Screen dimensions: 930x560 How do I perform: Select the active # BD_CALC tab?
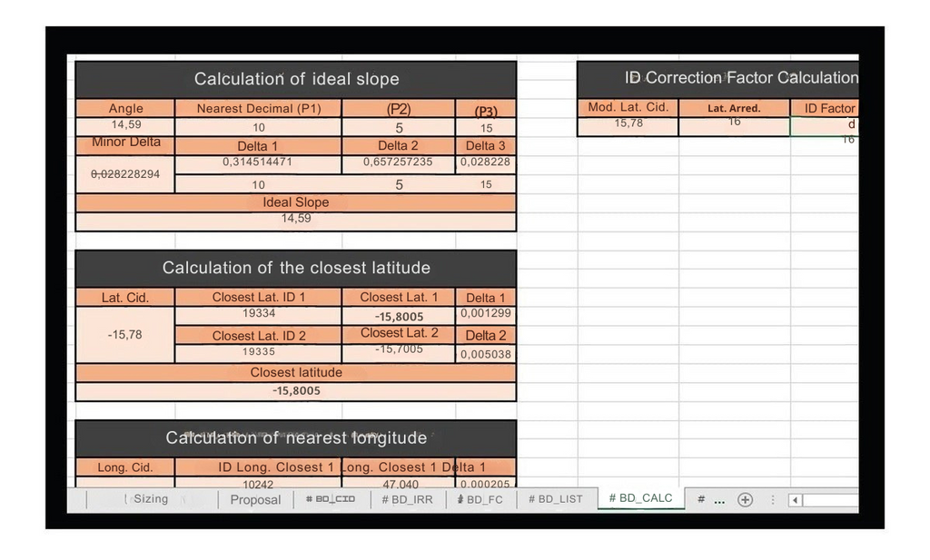pyautogui.click(x=640, y=498)
